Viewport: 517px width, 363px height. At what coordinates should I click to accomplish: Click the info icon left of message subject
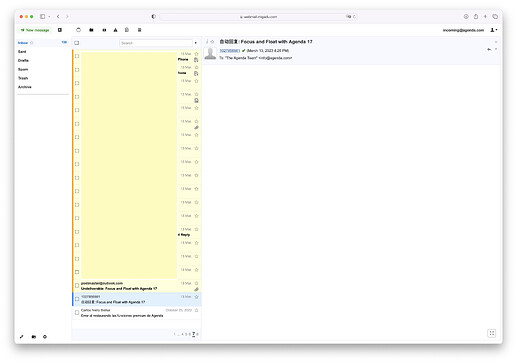(x=207, y=42)
